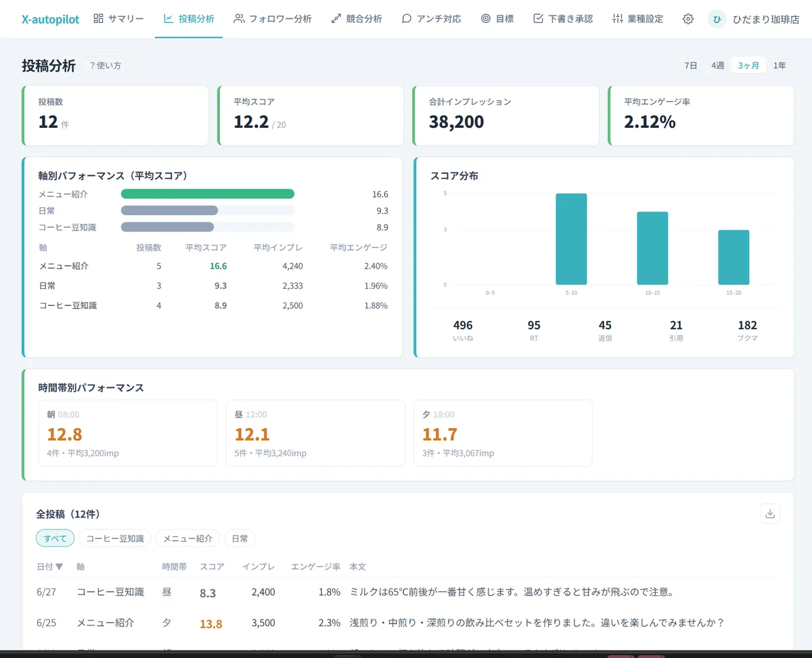Click the サマリー grid icon
The image size is (812, 658).
(99, 19)
